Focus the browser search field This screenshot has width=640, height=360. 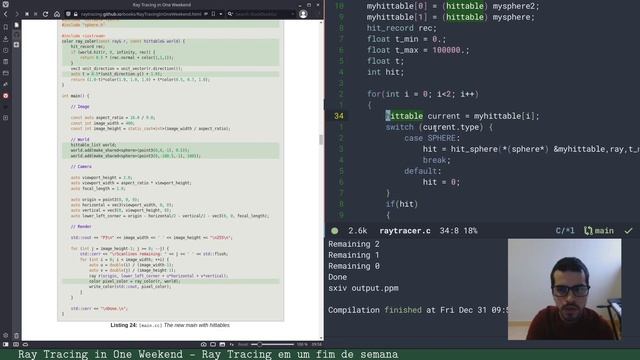pyautogui.click(x=260, y=14)
